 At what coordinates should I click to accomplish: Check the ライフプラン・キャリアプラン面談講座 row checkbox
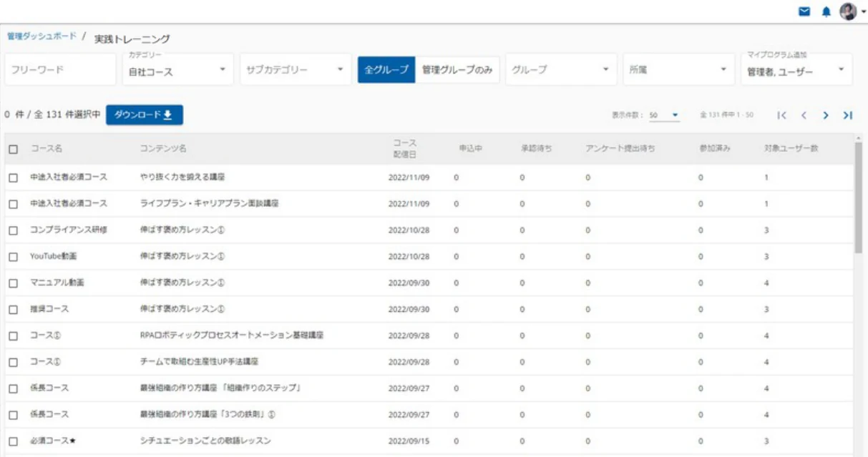coord(13,205)
